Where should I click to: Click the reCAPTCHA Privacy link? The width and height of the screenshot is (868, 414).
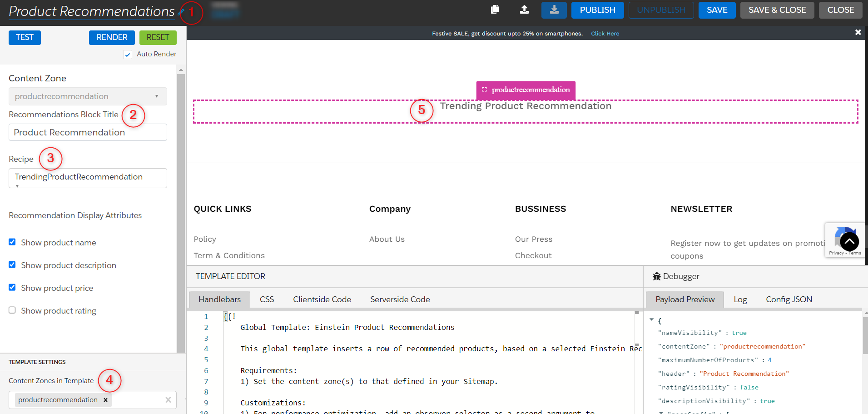pyautogui.click(x=836, y=253)
